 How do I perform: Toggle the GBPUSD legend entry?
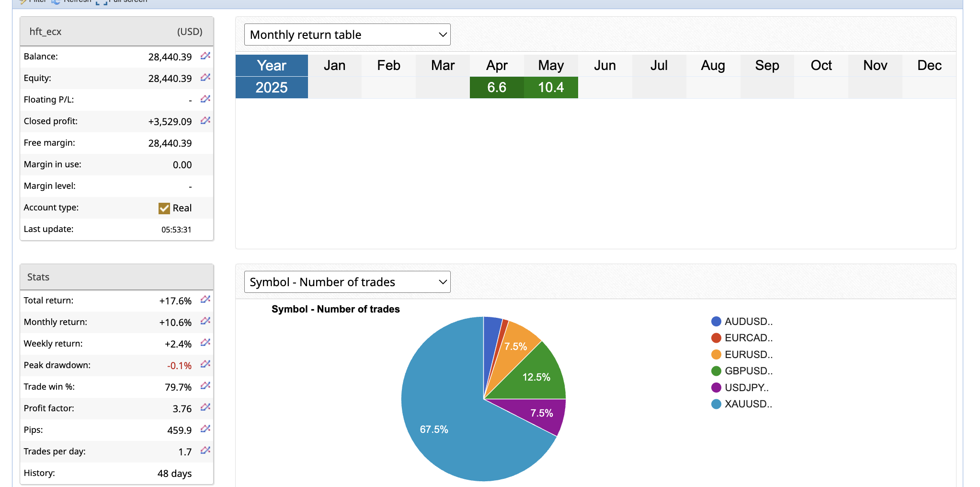[748, 371]
